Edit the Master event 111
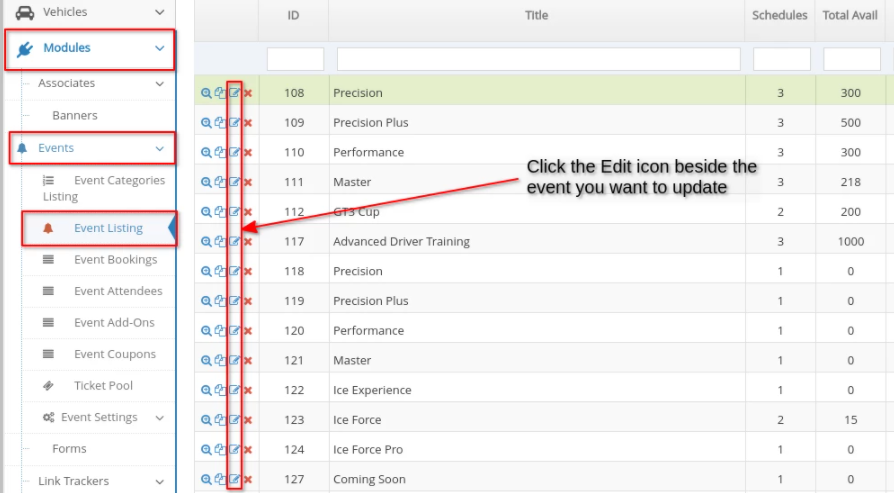 [x=234, y=182]
